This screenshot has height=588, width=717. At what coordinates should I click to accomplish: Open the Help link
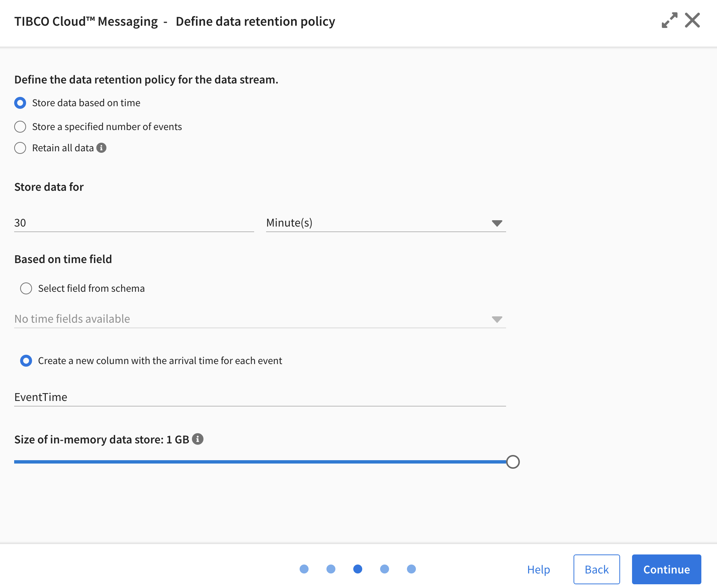[x=538, y=569]
